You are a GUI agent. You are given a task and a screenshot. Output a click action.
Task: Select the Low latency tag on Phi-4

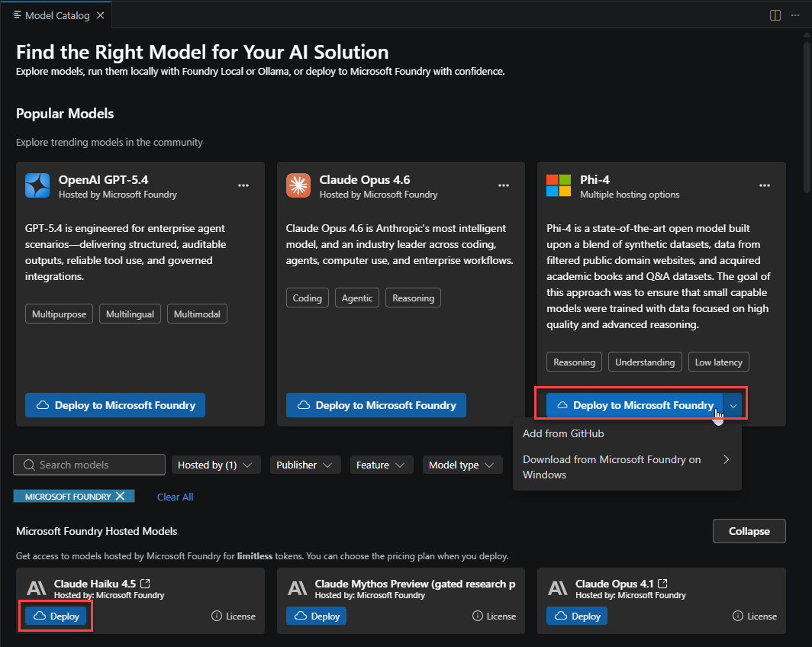click(718, 362)
